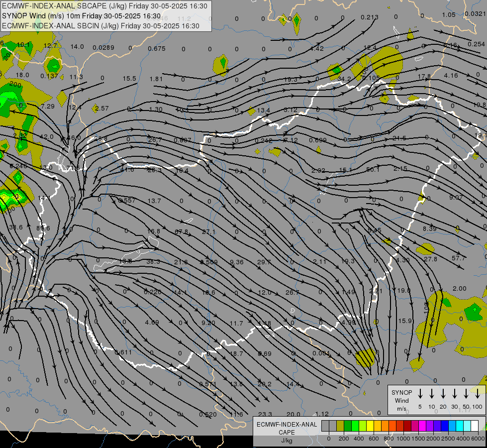Click the map value 29.7
487x448 pixels.
tap(264, 262)
